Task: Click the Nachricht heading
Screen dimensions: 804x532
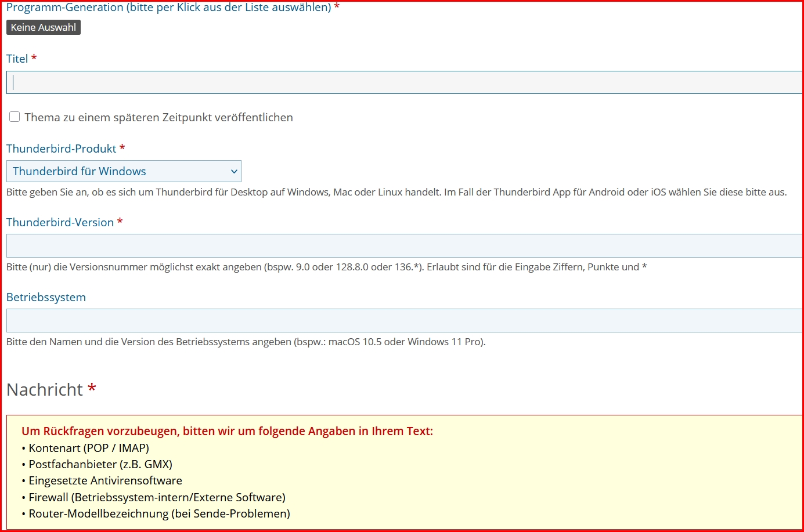Action: click(45, 389)
